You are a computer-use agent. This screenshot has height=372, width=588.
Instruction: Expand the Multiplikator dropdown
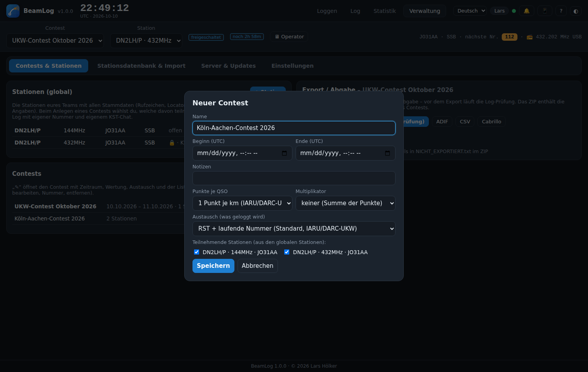pos(345,203)
